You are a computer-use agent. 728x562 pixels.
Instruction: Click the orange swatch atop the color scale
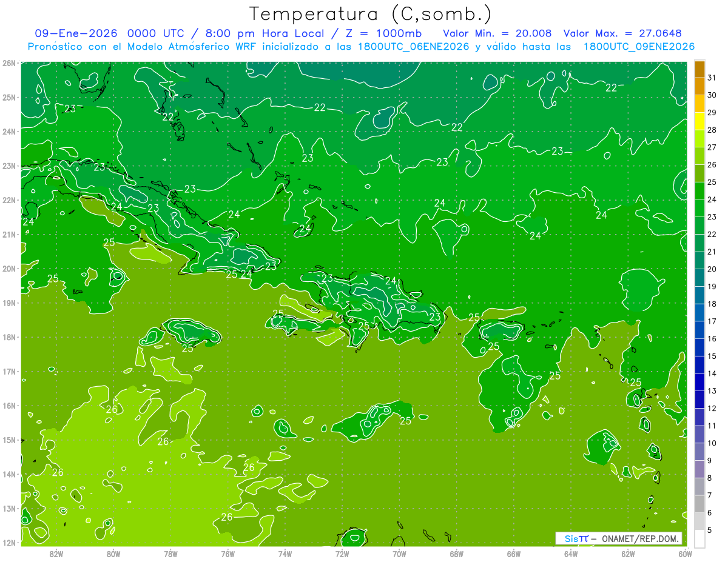click(x=700, y=70)
